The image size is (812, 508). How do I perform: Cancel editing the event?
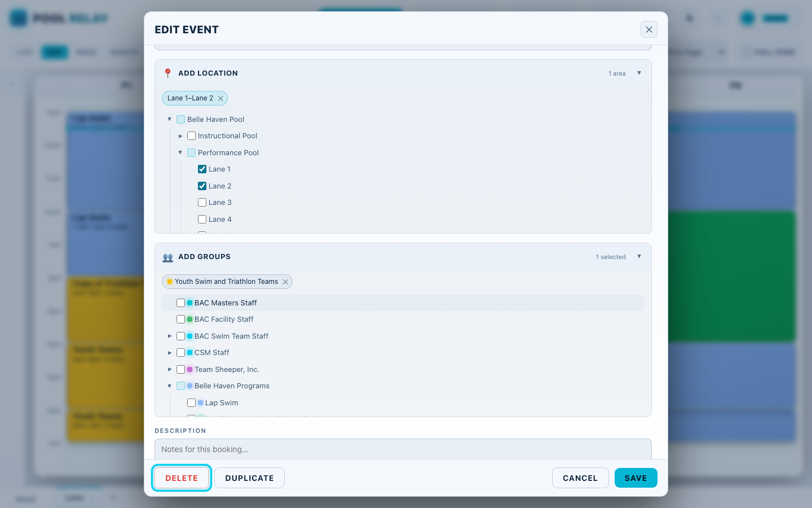pyautogui.click(x=580, y=478)
